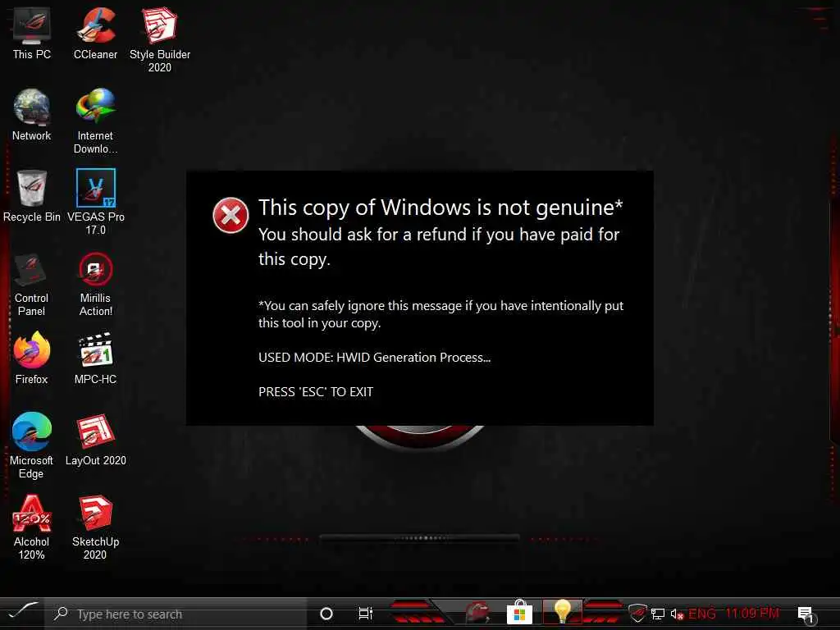
Task: Click the muted volume tray icon
Action: [x=677, y=614]
